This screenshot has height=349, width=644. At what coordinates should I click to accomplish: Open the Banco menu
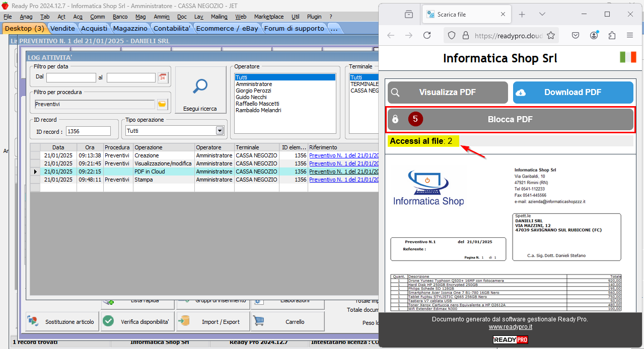pos(120,17)
